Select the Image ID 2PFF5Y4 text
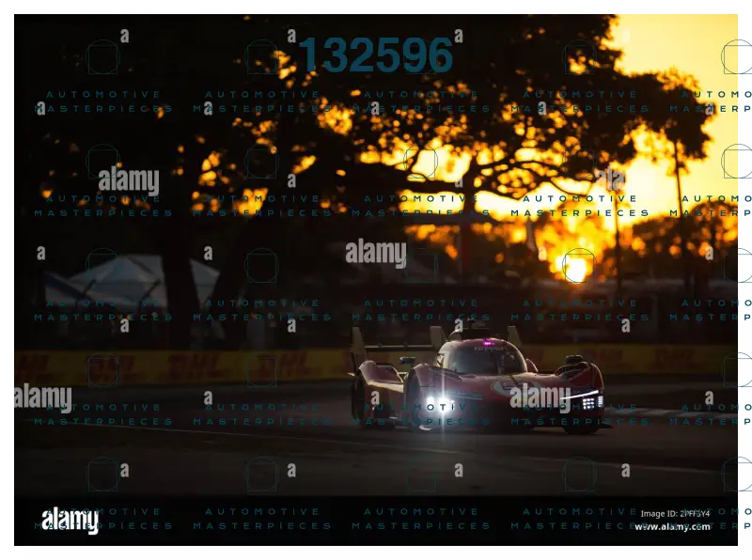This screenshot has height=560, width=752. click(674, 513)
